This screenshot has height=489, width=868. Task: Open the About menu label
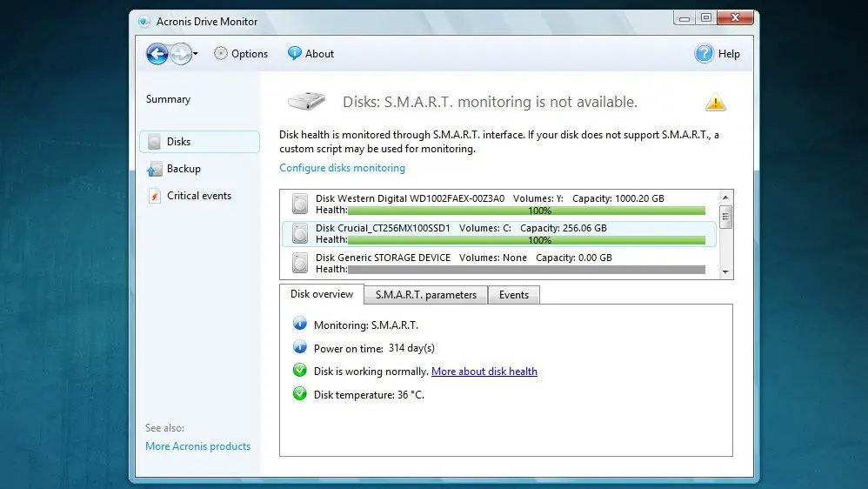coord(319,54)
